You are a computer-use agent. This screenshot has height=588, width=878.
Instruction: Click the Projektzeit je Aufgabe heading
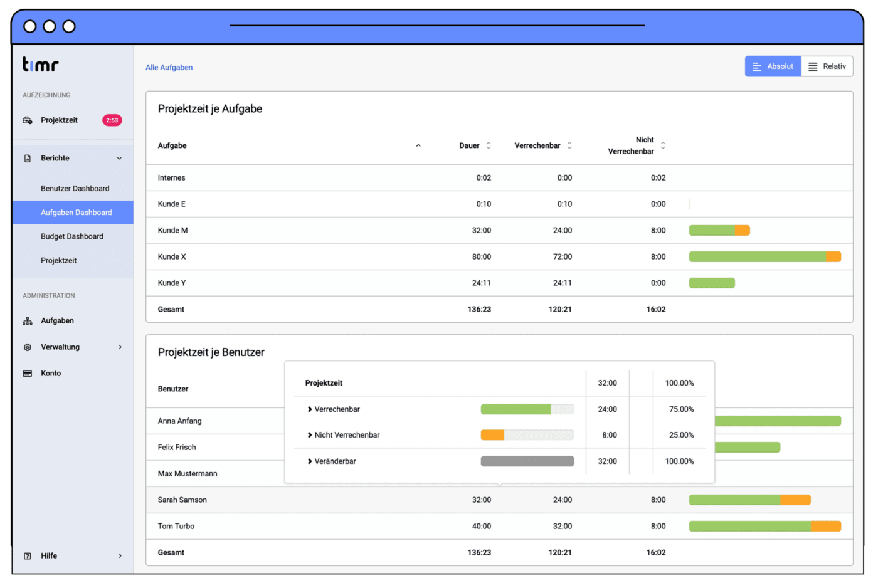(210, 109)
